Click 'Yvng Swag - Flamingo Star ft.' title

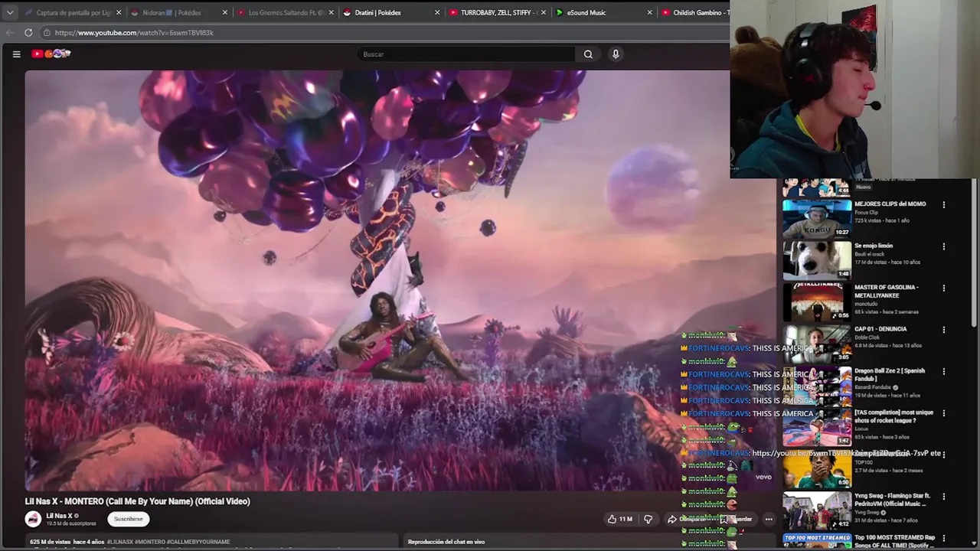(892, 500)
